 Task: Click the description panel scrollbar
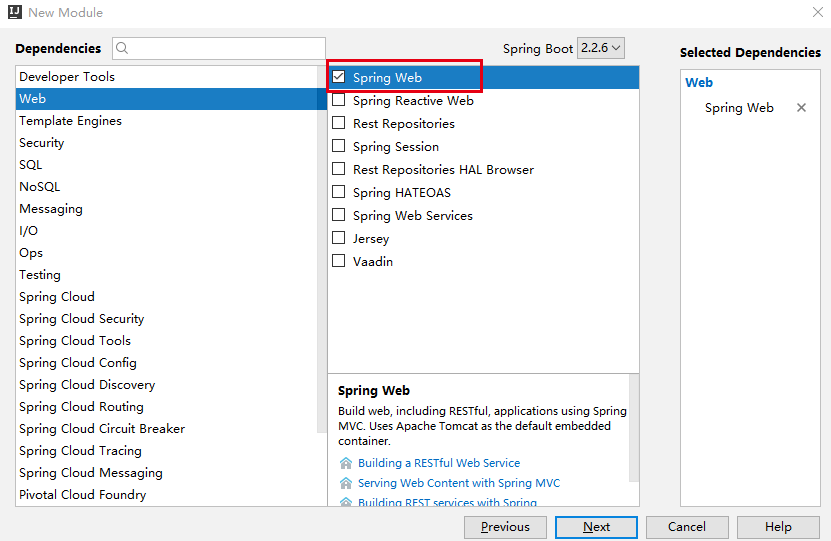634,428
